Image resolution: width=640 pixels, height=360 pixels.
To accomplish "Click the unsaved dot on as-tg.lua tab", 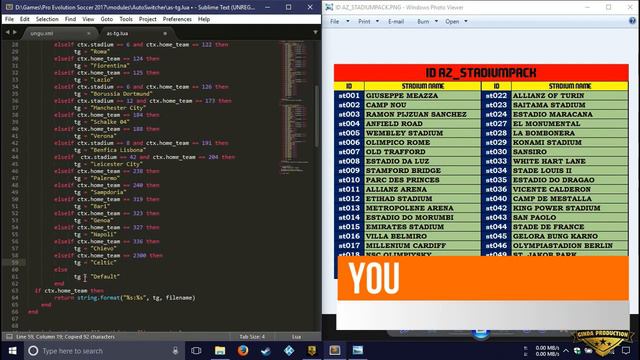I will point(165,33).
